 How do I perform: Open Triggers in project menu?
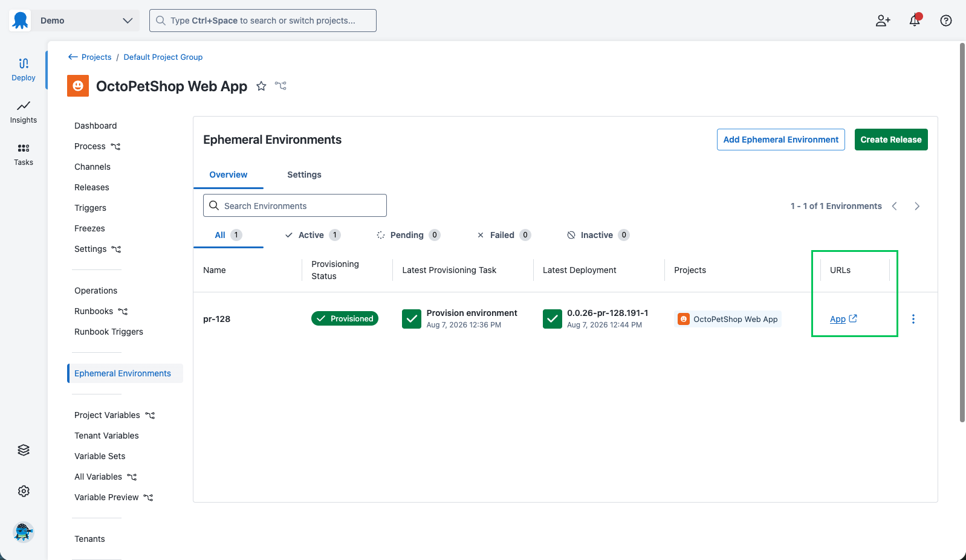pos(90,208)
